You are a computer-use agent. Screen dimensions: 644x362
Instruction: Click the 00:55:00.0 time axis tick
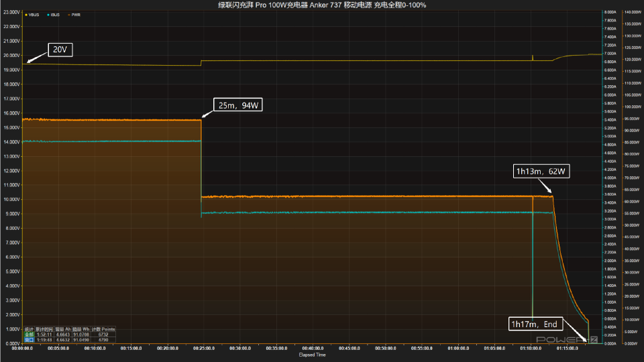pos(422,349)
